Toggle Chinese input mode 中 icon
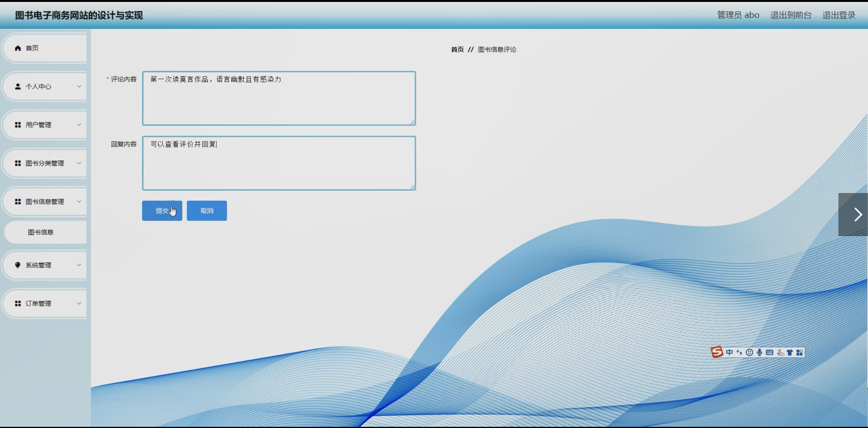This screenshot has height=428, width=868. pos(729,352)
